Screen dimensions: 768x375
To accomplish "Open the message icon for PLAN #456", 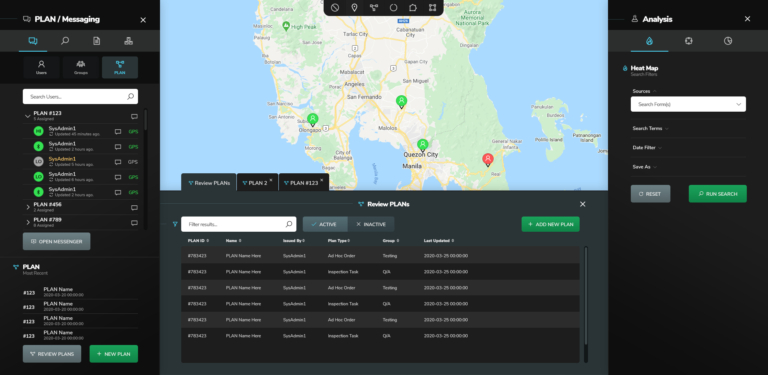I will [134, 208].
